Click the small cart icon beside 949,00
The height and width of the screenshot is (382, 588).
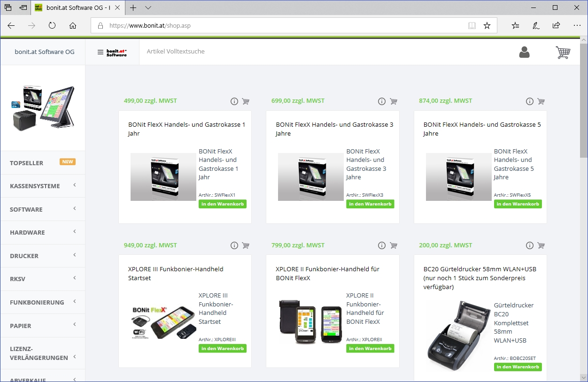[246, 245]
